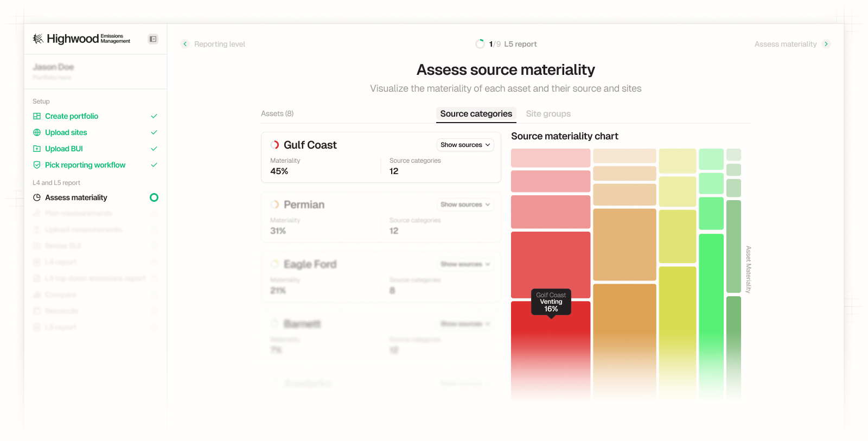Viewport: 868px width, 441px height.
Task: Click the Asset Materiality axis label
Action: [x=749, y=270]
